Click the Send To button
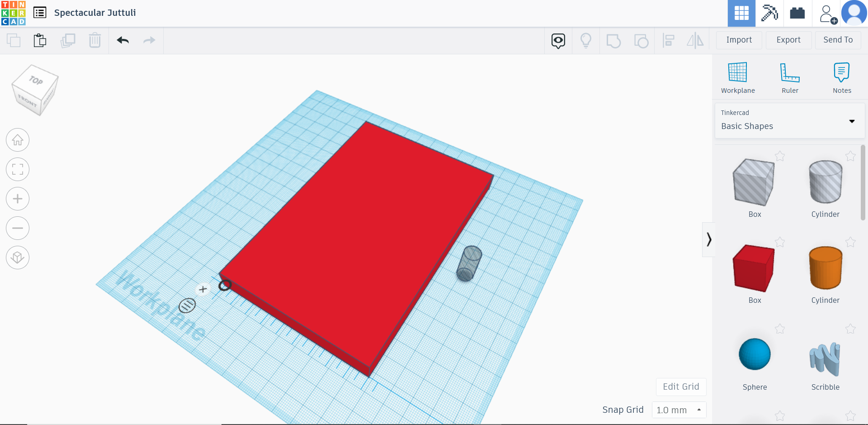This screenshot has height=425, width=868. 838,40
